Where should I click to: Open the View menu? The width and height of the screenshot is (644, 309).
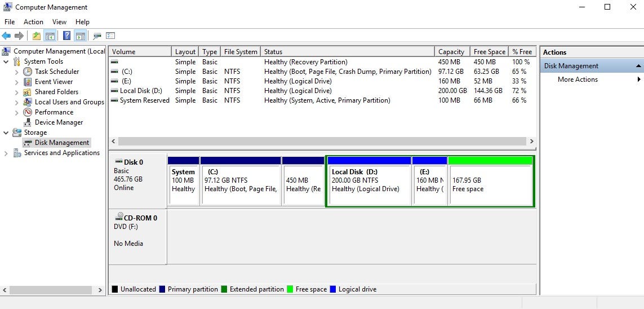(59, 22)
